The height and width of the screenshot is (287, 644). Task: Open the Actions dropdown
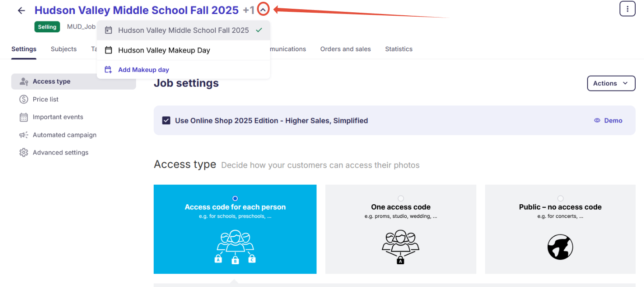(x=611, y=84)
